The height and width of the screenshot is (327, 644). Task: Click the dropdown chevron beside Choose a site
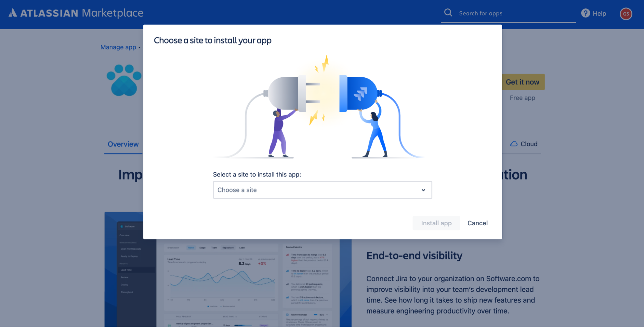423,190
